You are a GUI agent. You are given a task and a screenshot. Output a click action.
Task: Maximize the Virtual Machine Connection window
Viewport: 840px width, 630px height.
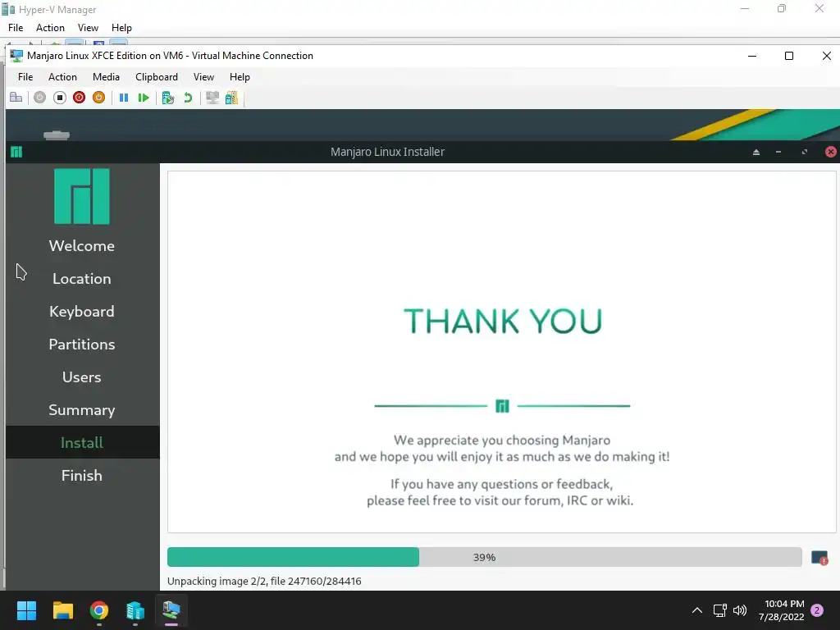point(788,56)
